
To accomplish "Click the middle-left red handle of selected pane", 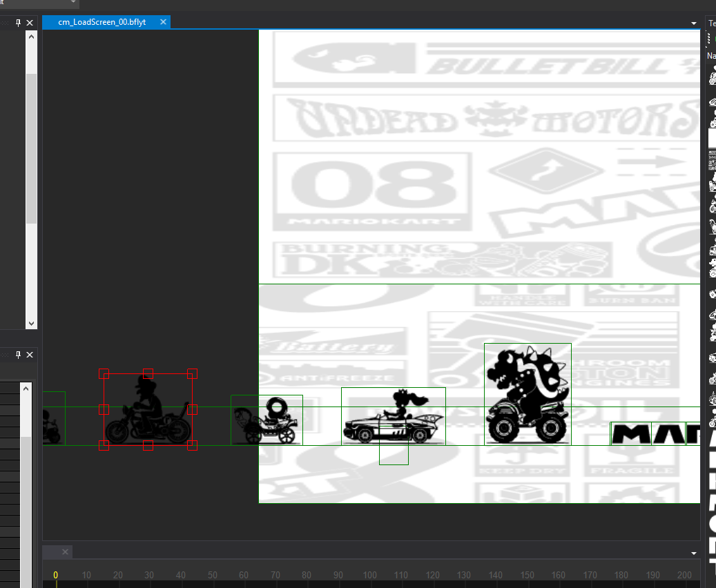I will (104, 409).
